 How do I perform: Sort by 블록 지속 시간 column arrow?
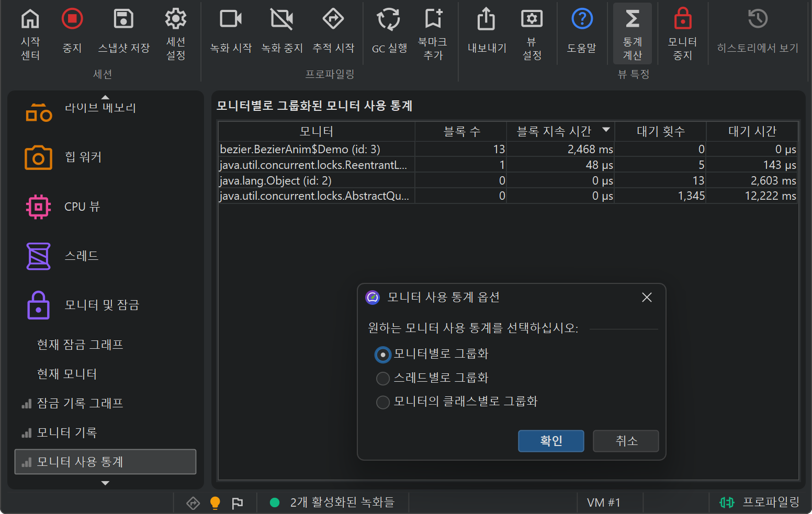[x=606, y=130]
